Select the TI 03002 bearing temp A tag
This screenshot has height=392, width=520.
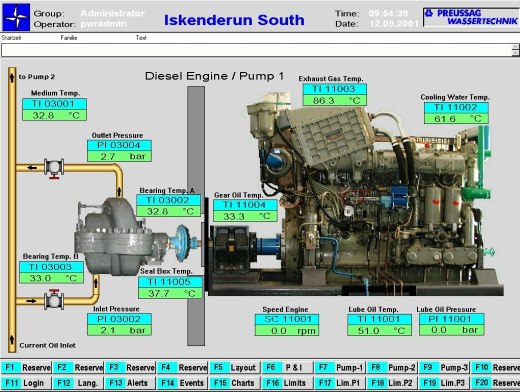pyautogui.click(x=169, y=200)
